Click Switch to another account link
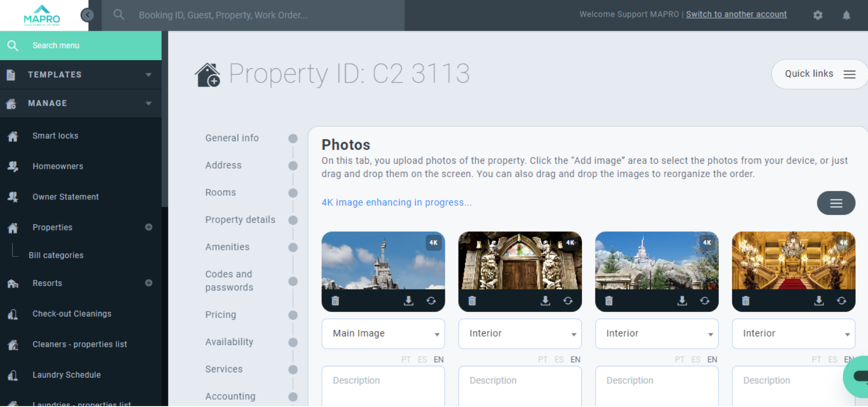Screen dimensions: 868x407 click(736, 14)
